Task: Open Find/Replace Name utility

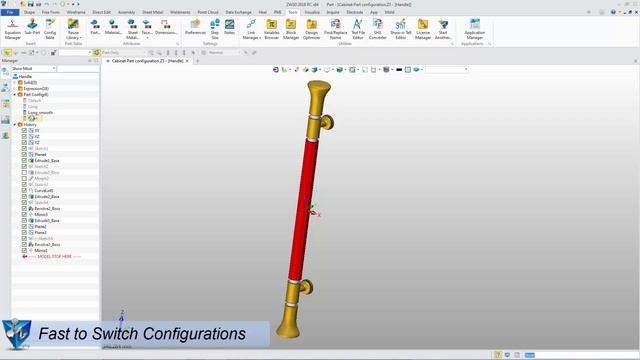Action: coord(336,29)
